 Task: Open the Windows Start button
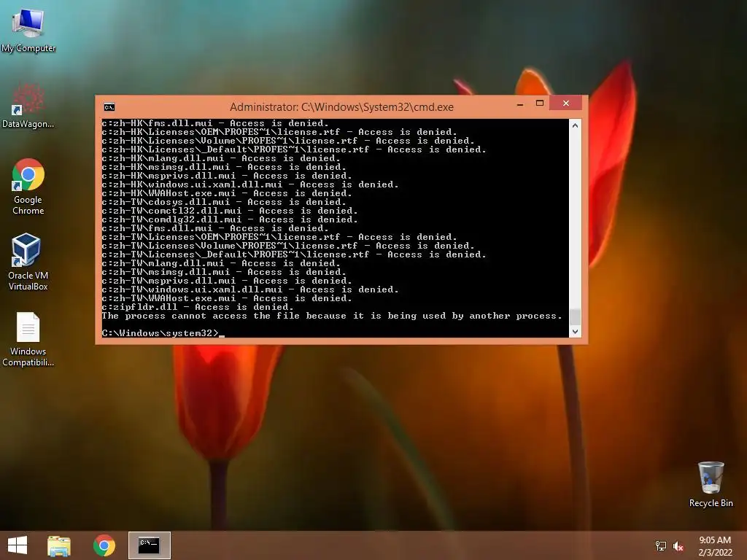click(x=18, y=545)
